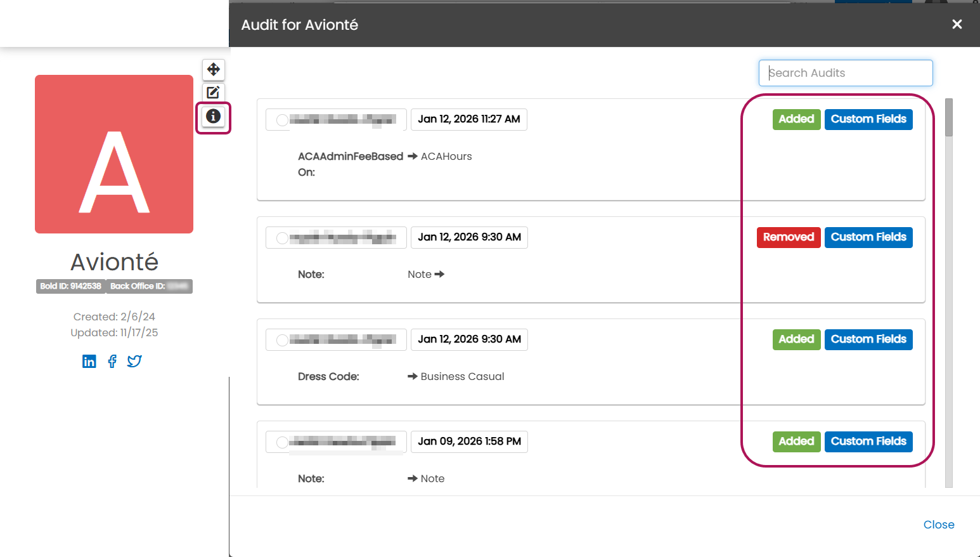This screenshot has height=557, width=980.
Task: Click user avatar on 11:27 AM entry
Action: 282,120
